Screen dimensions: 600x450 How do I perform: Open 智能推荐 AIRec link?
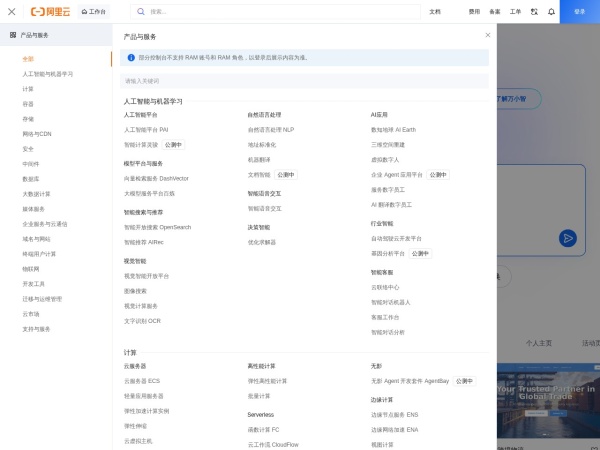[143, 242]
